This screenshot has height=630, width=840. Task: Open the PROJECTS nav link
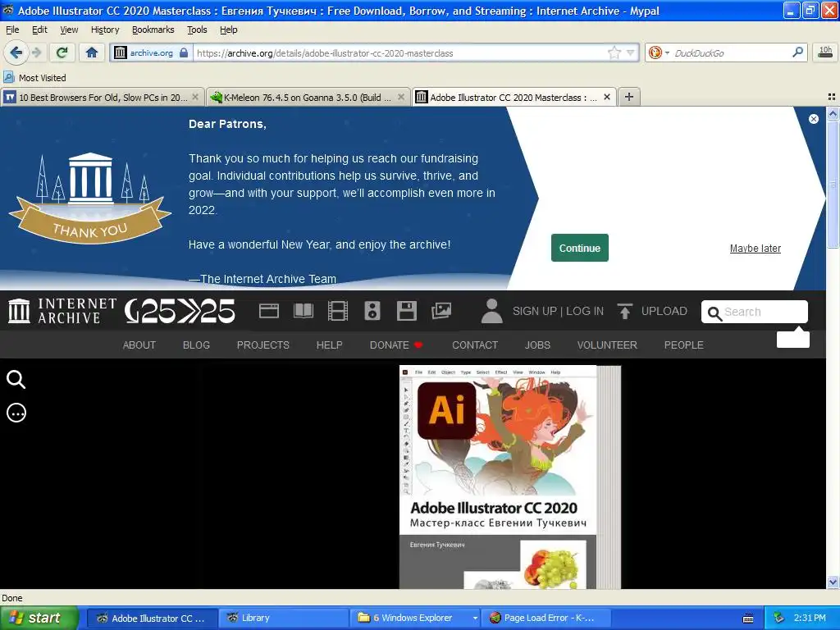[x=263, y=345]
